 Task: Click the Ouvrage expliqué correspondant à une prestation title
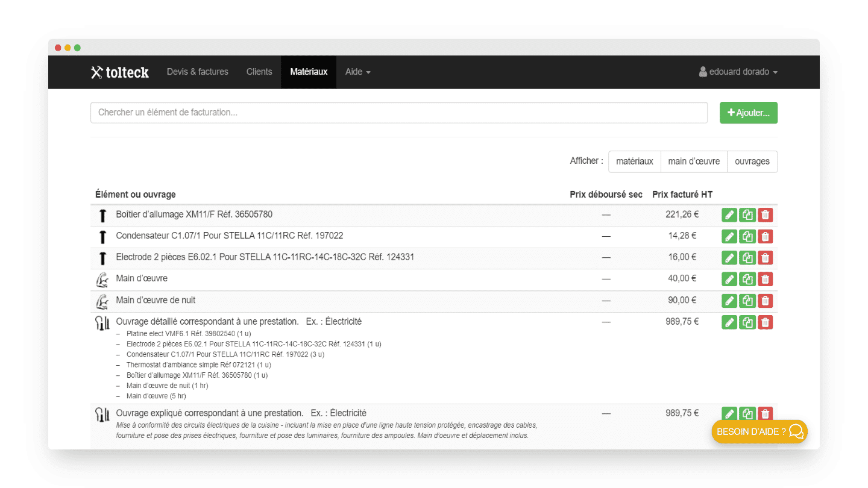coord(210,413)
